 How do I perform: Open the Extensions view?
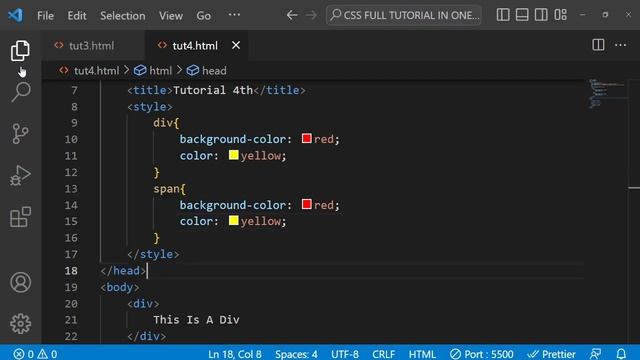20,217
